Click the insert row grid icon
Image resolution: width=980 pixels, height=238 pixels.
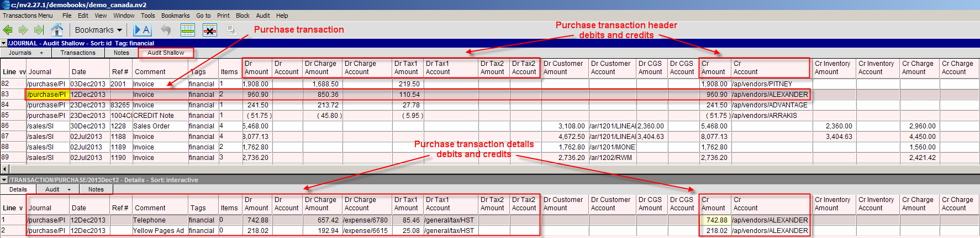[188, 30]
